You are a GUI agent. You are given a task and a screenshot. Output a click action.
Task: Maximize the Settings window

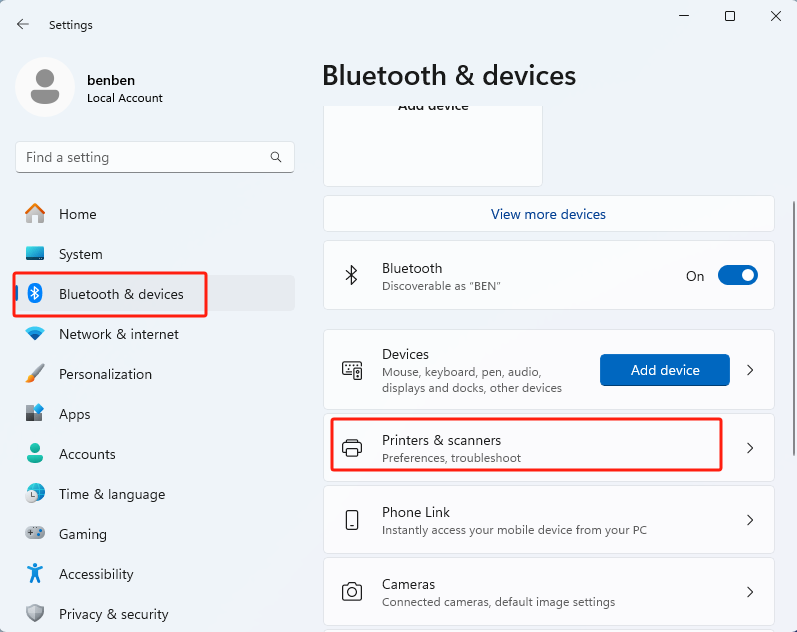[x=730, y=16]
